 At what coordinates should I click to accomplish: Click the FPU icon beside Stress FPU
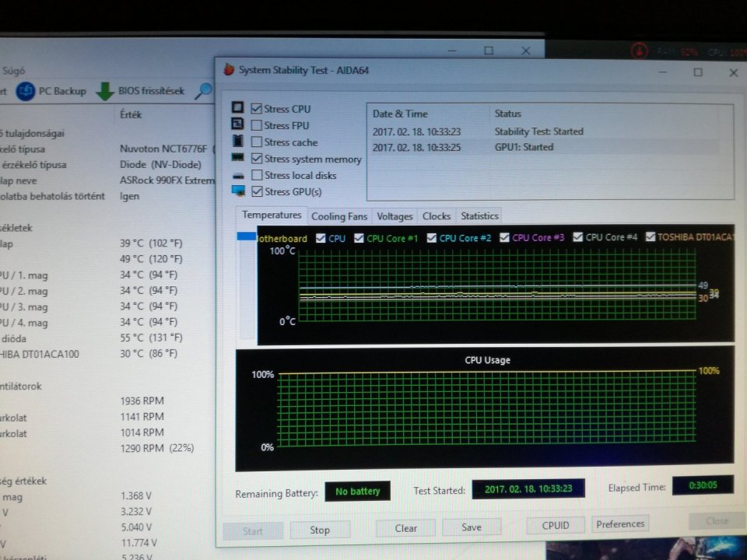(x=238, y=124)
